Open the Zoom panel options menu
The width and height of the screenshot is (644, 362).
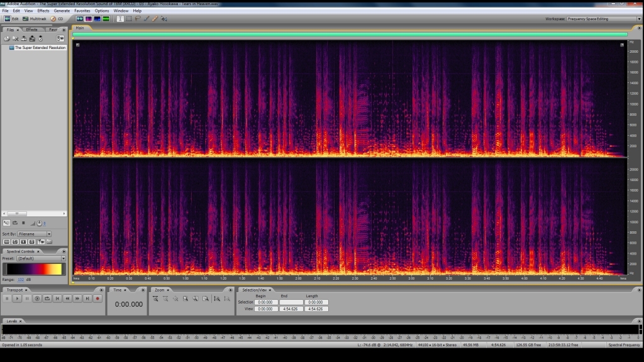230,290
